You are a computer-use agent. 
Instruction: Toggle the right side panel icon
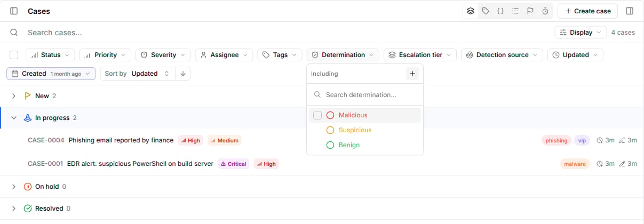click(x=630, y=11)
